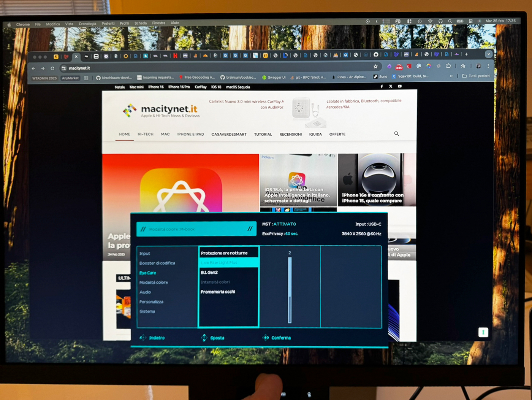Expand the Chrome tab search dropdown
The height and width of the screenshot is (400, 532).
click(489, 54)
